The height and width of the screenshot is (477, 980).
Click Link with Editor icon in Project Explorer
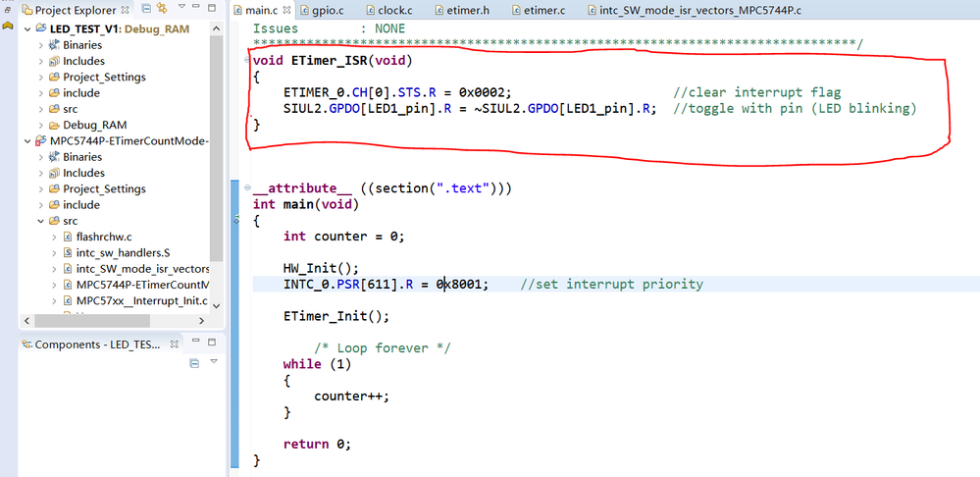[163, 9]
